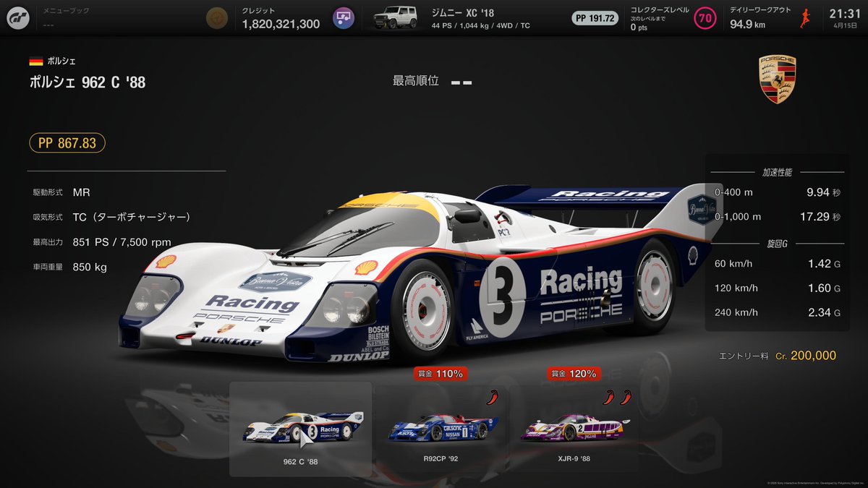
Task: Click the 最高順位 best rank label
Action: coord(416,81)
